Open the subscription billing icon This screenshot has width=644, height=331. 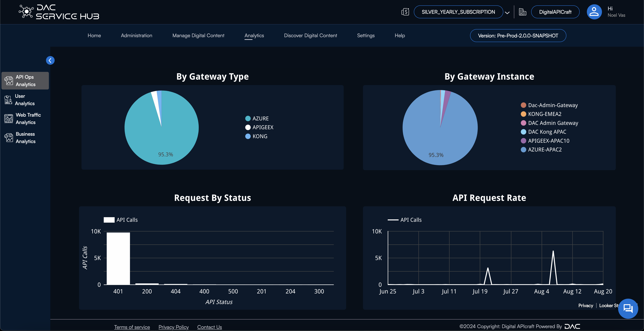(405, 12)
